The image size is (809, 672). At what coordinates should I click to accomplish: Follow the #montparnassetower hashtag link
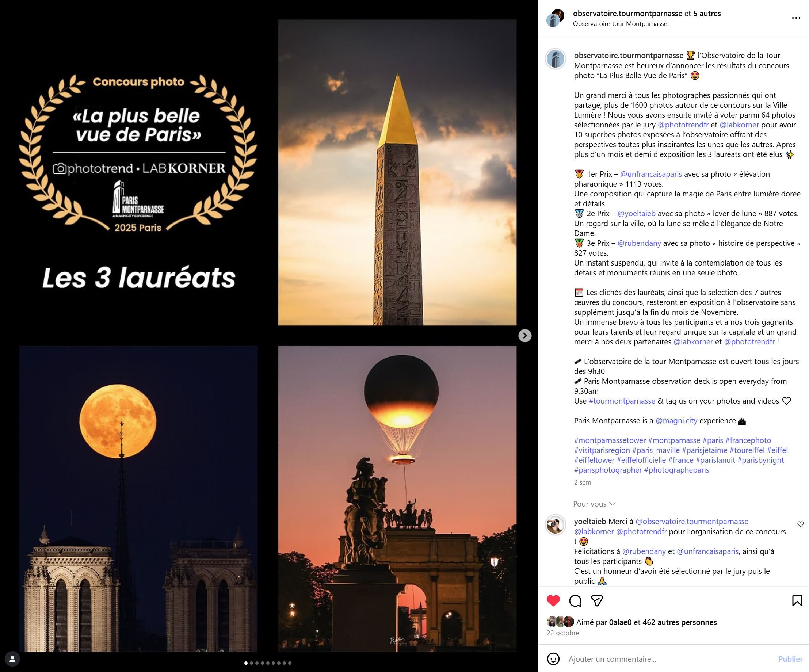pyautogui.click(x=610, y=440)
